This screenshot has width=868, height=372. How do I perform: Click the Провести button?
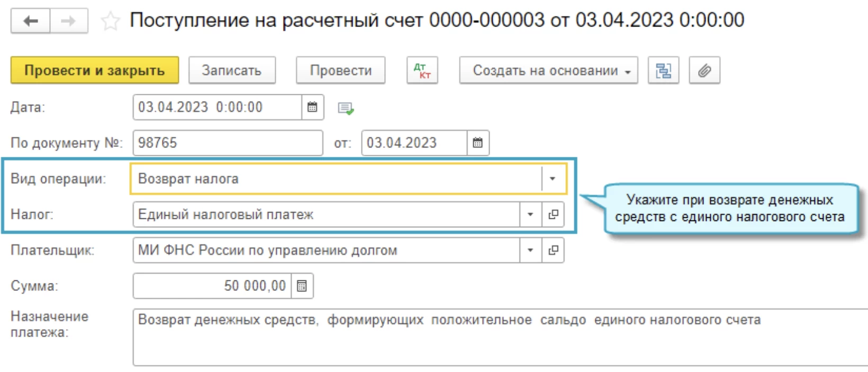click(x=340, y=70)
